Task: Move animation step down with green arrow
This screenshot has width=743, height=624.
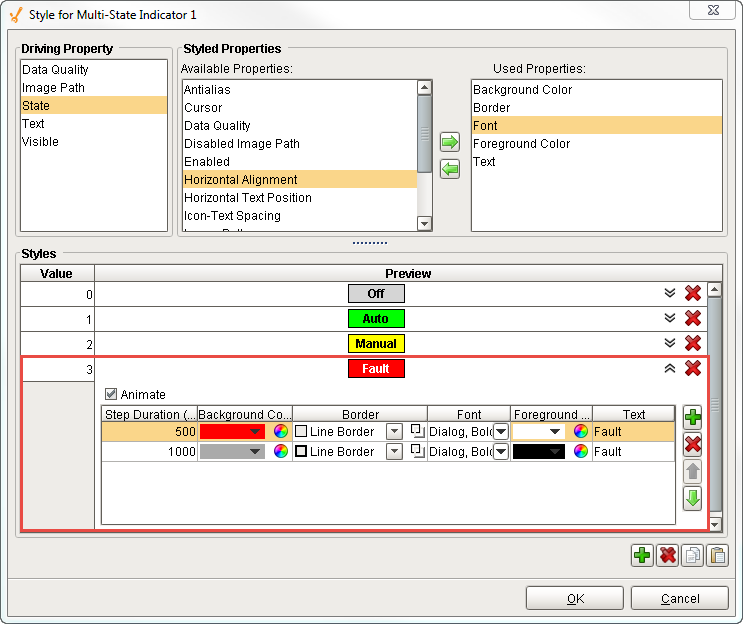Action: pyautogui.click(x=692, y=498)
